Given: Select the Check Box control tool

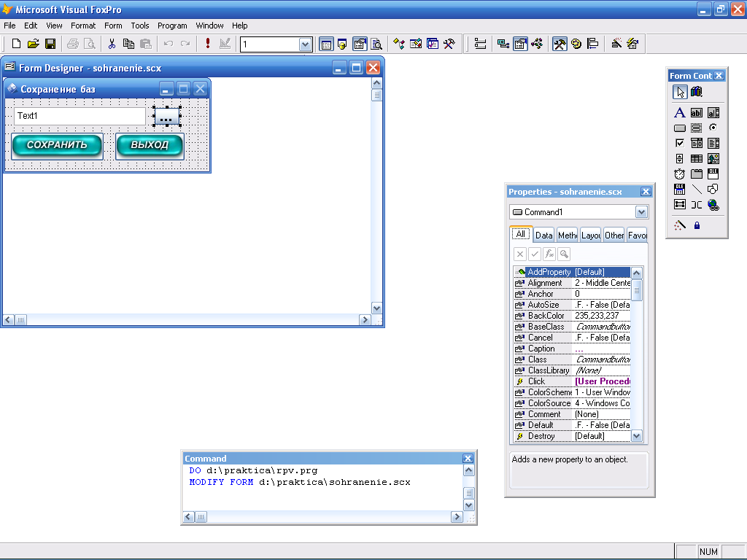Looking at the screenshot, I should tap(679, 144).
